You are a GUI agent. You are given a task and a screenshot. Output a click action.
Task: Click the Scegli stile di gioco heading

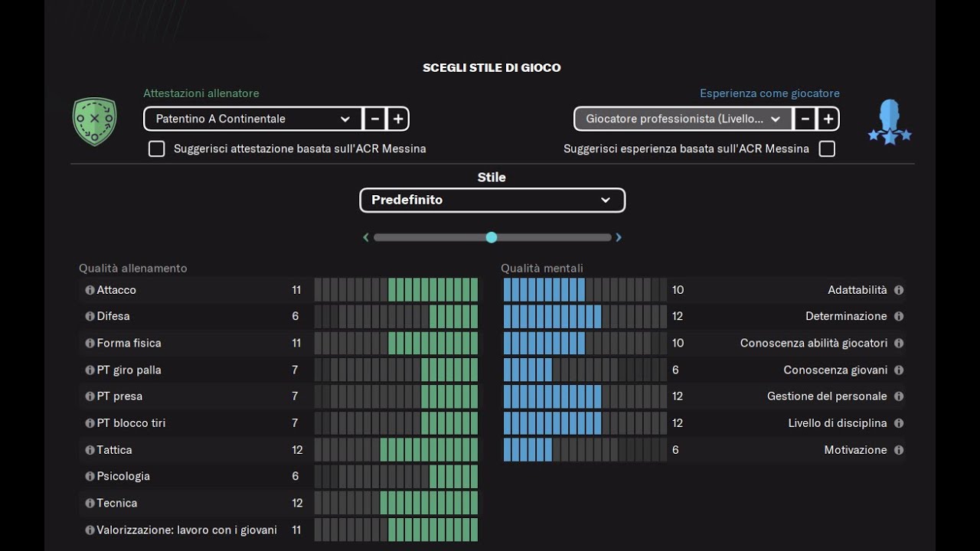tap(492, 67)
